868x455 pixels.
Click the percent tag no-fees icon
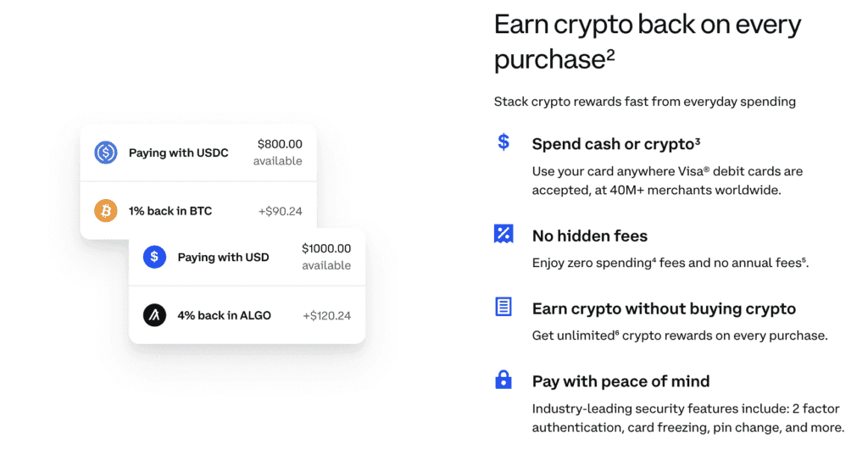click(504, 234)
